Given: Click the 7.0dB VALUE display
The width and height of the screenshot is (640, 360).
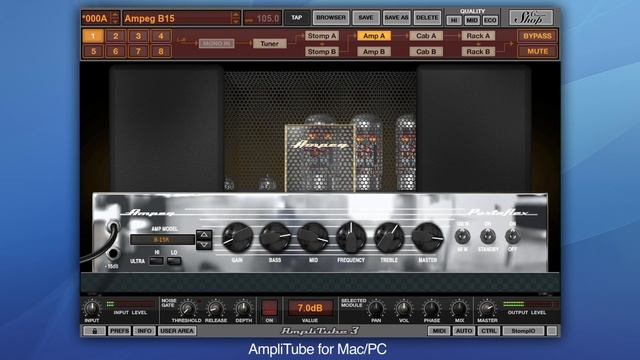Looking at the screenshot, I should pos(310,308).
